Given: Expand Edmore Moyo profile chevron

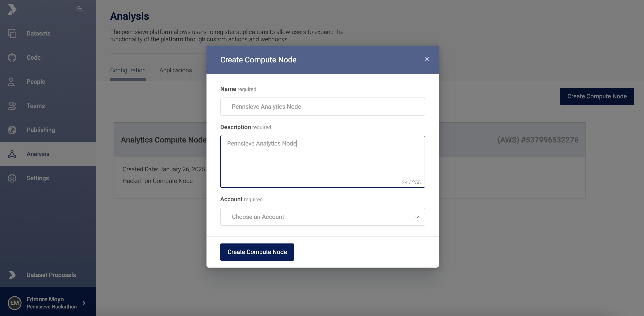Looking at the screenshot, I should click(84, 303).
